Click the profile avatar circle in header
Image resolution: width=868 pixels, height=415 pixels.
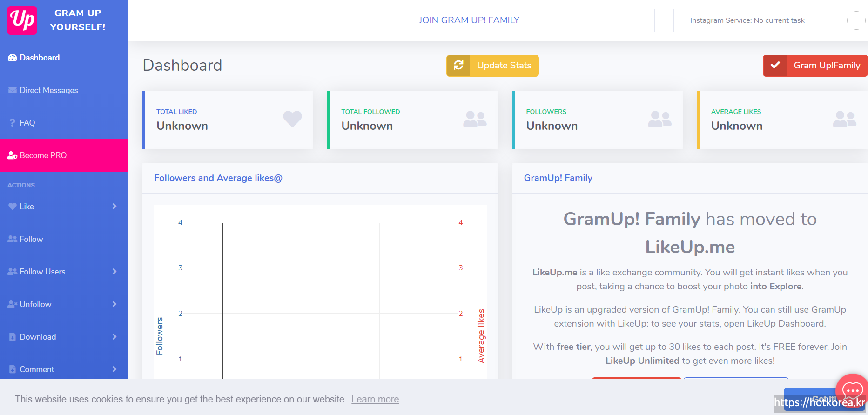(856, 20)
